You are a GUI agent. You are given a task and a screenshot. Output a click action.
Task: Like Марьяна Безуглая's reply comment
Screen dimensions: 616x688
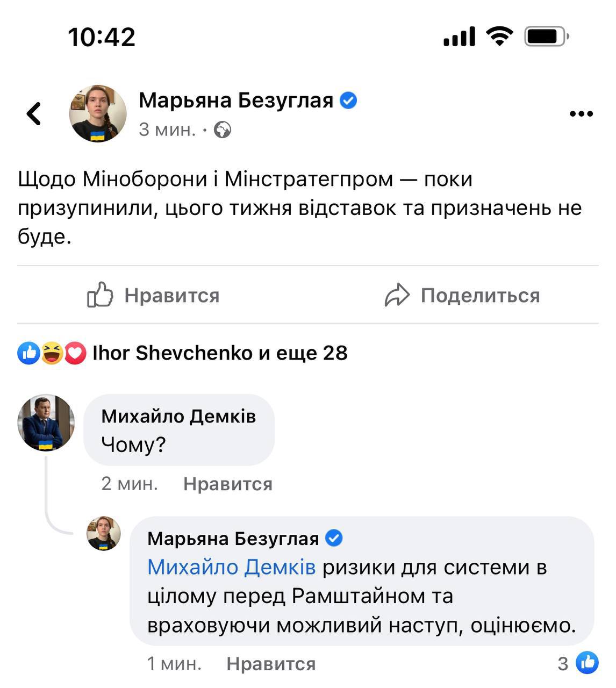[270, 664]
